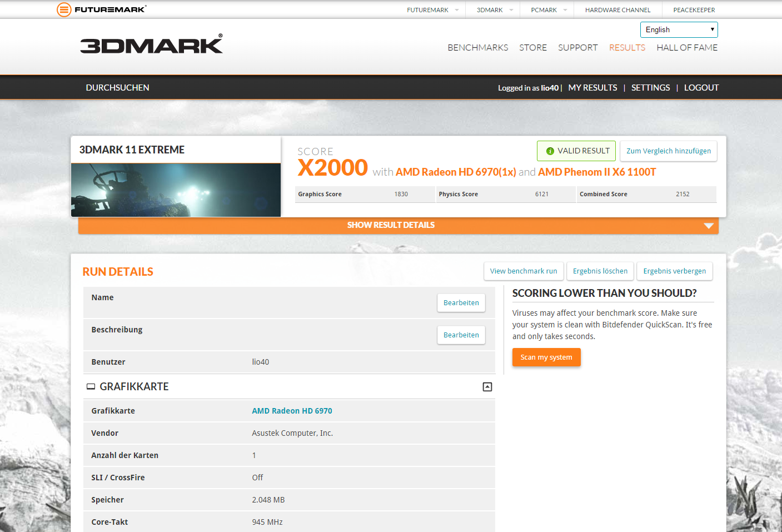
Task: Click the X2000 score value
Action: tap(332, 167)
